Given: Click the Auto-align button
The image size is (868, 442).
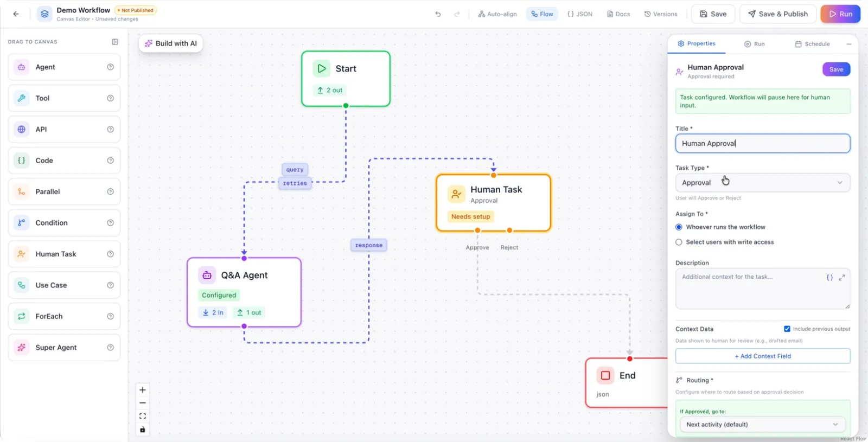Looking at the screenshot, I should click(x=497, y=14).
